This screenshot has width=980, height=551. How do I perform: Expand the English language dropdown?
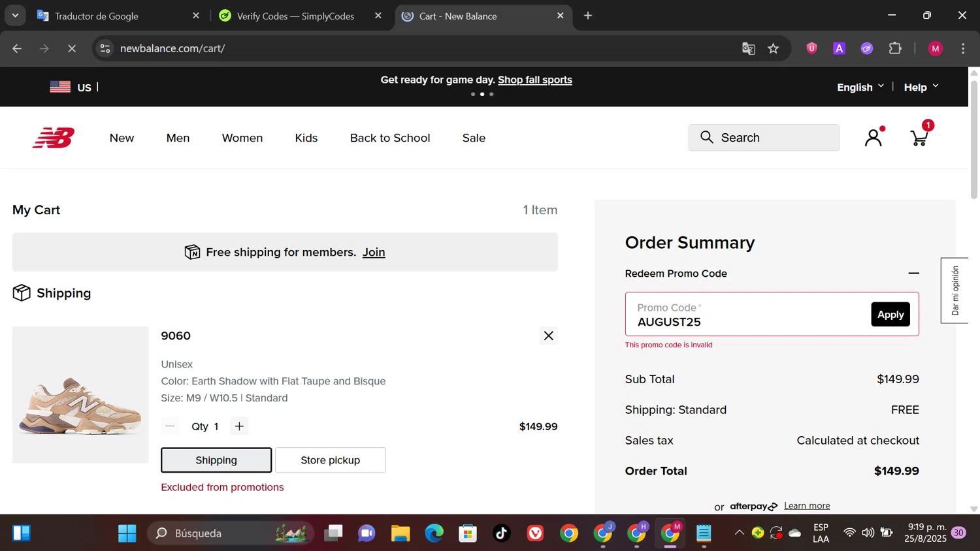(x=860, y=87)
